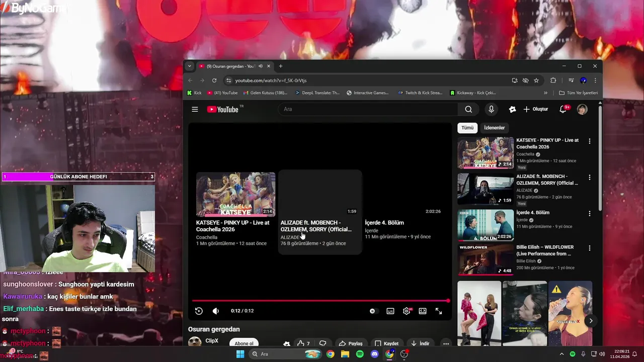Viewport: 644px width, 362px height.
Task: Open the taskbar volume speaker icon
Action: tap(602, 354)
